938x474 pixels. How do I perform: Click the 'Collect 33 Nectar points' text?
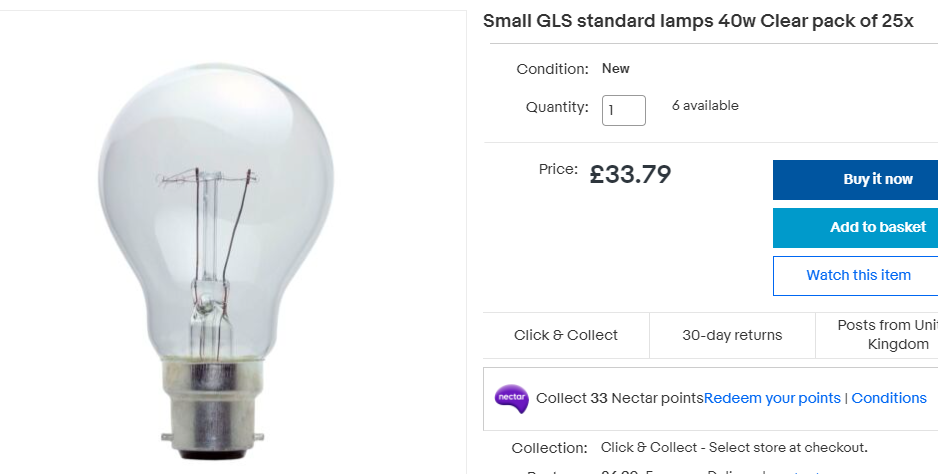pos(620,398)
